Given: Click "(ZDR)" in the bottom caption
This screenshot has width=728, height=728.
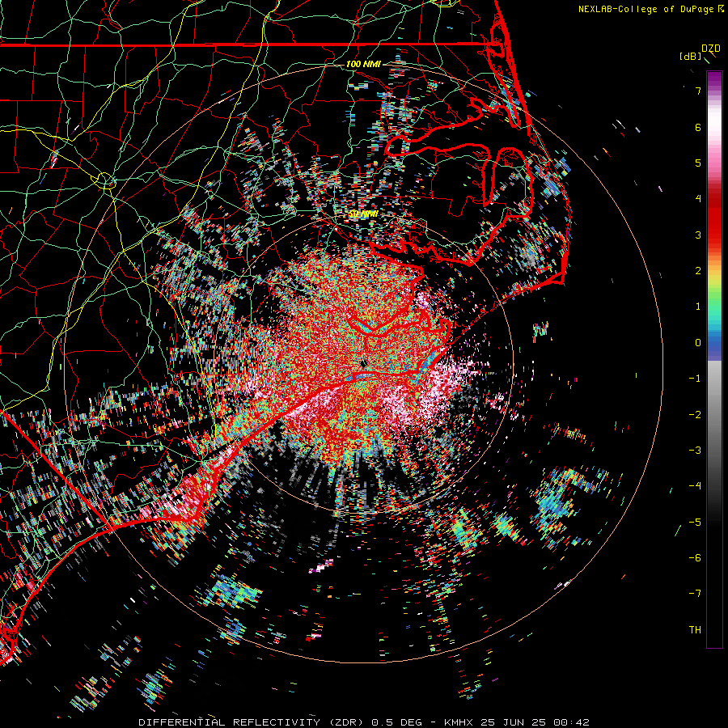Looking at the screenshot, I should pos(346,722).
